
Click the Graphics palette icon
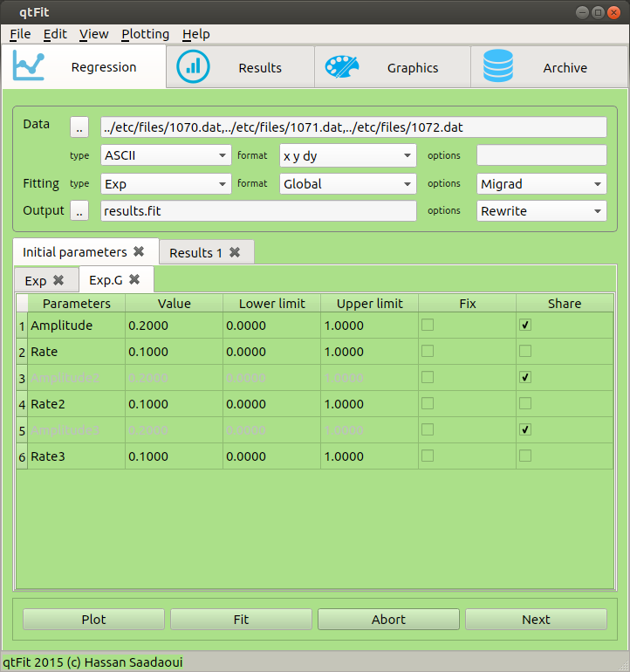click(x=341, y=67)
